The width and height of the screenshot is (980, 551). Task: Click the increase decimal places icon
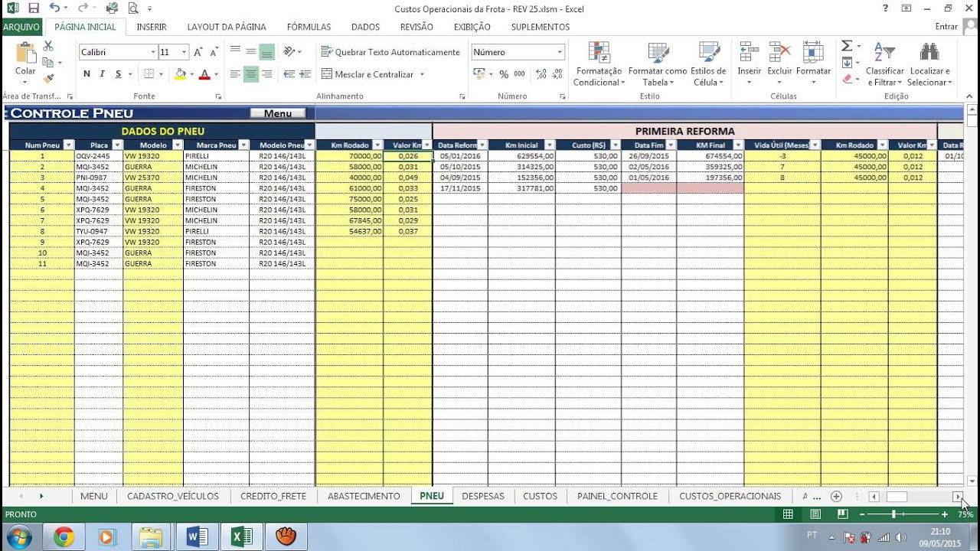[542, 74]
